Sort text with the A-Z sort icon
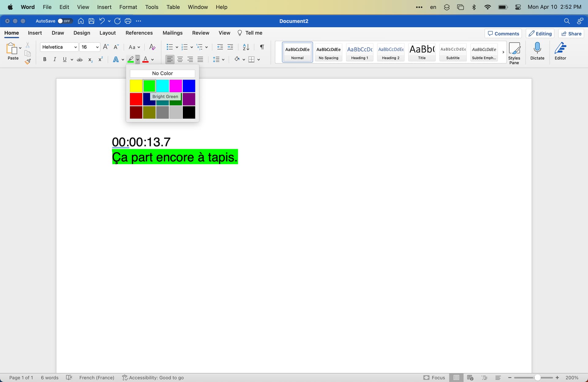Screen dimensions: 588x382 coord(246,47)
